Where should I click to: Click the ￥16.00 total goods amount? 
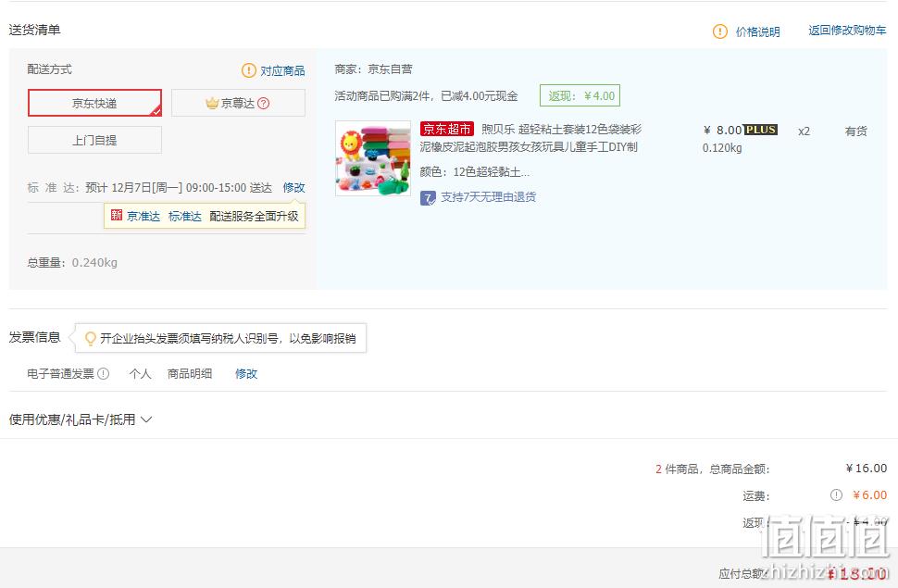point(866,469)
